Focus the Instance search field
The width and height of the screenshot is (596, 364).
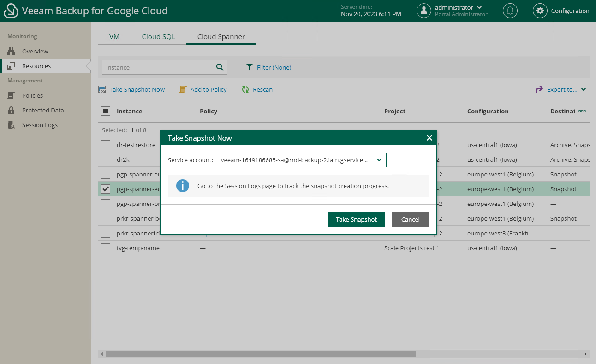point(158,67)
